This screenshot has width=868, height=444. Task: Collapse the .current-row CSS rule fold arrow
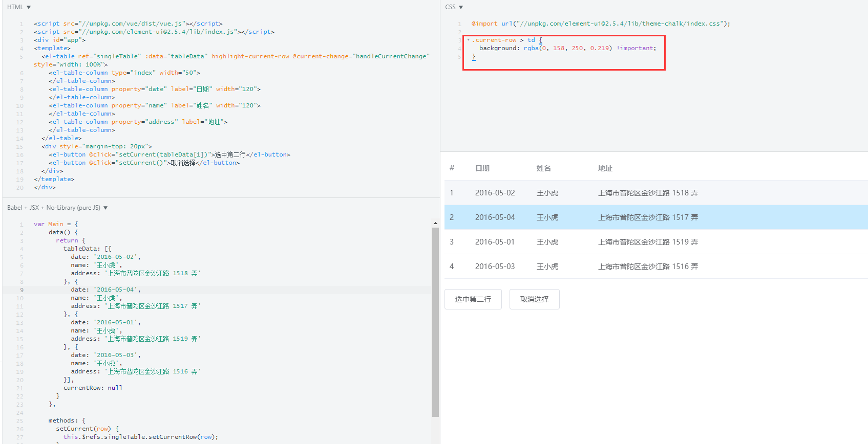(x=468, y=40)
